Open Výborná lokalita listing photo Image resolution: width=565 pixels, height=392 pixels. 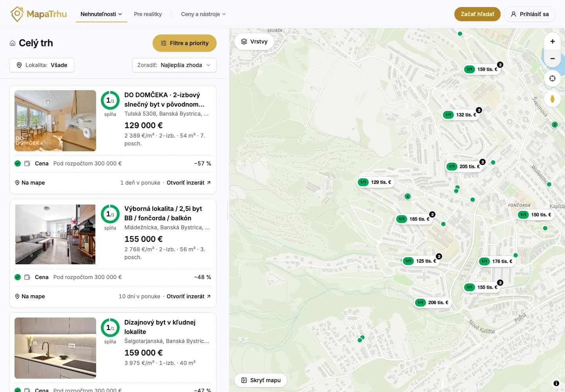55,234
